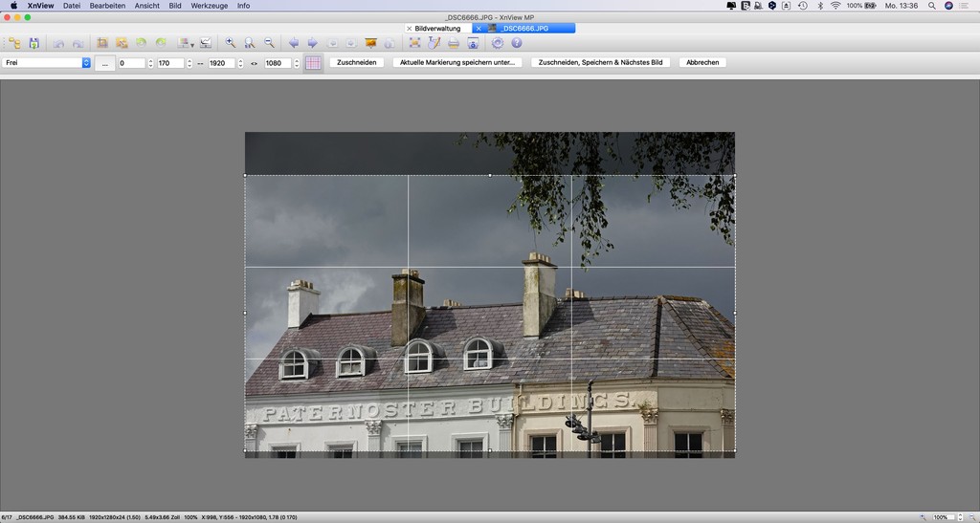This screenshot has height=523, width=980.
Task: Click the zoom in magnifier
Action: click(230, 43)
